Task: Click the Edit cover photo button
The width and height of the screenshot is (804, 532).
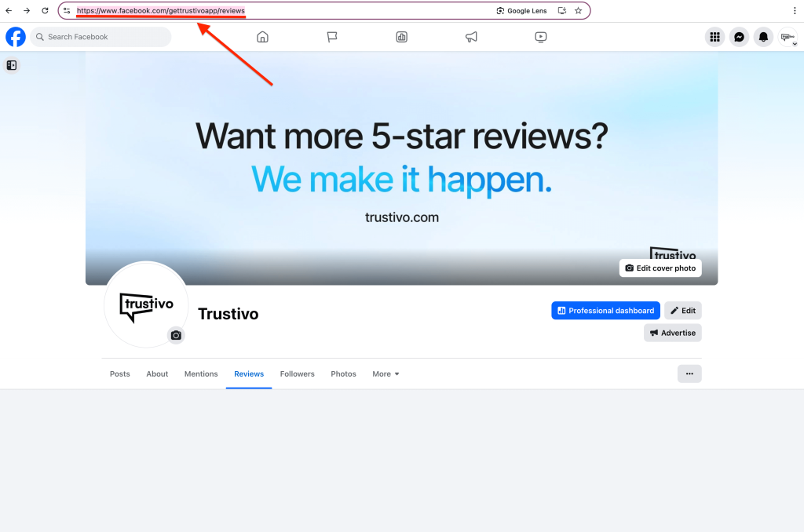Action: pyautogui.click(x=660, y=268)
